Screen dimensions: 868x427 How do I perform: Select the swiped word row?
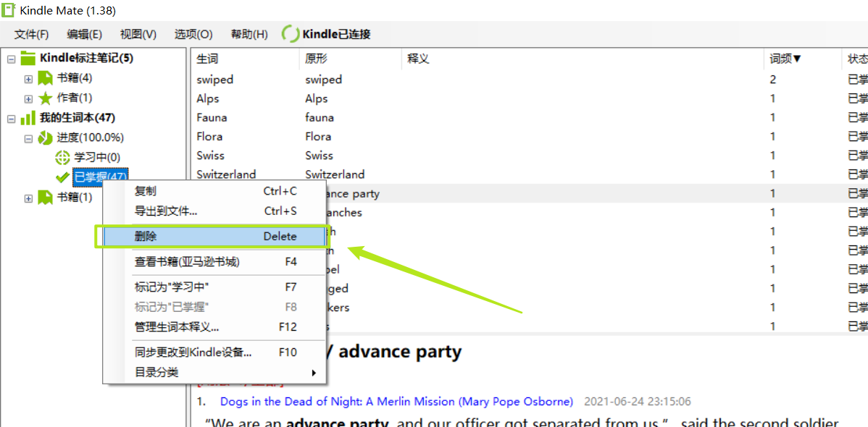click(x=529, y=80)
